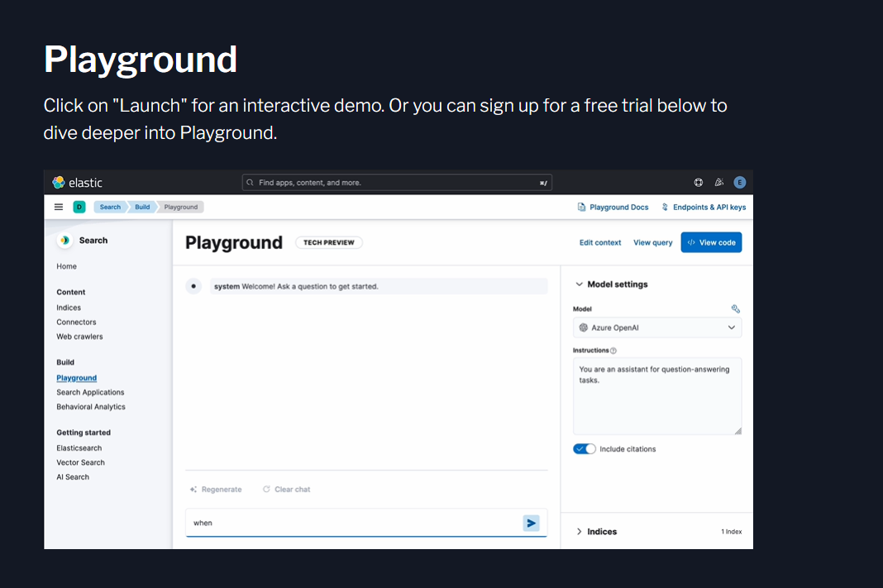Click the wrench icon next to Model
883x588 pixels.
pyautogui.click(x=736, y=308)
